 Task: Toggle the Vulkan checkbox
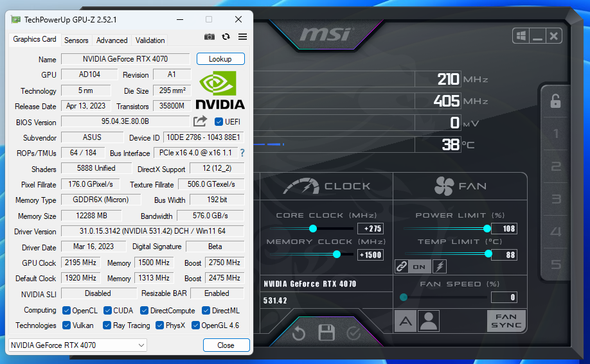[67, 325]
